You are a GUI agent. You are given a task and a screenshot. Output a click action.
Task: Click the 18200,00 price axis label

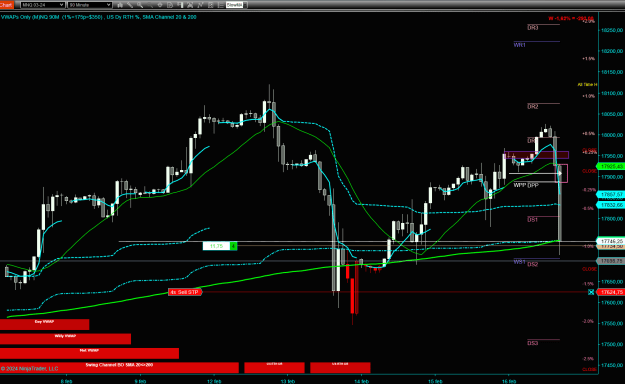coord(612,51)
